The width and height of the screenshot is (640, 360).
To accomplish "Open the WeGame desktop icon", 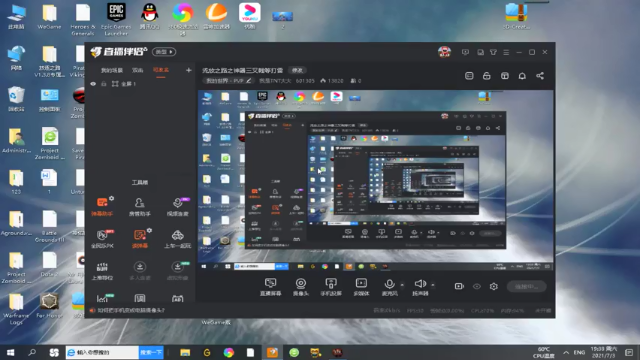I will pyautogui.click(x=49, y=16).
